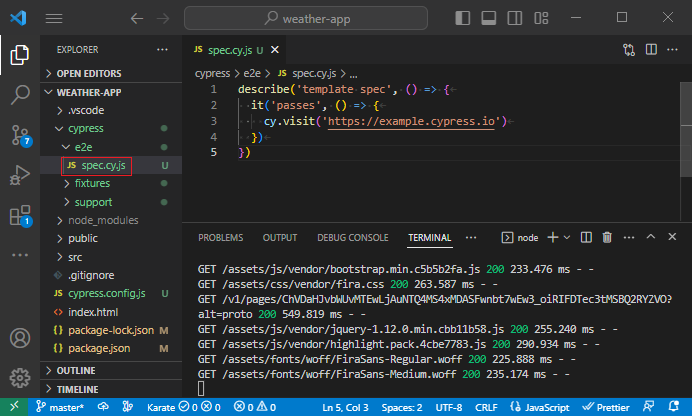Close the terminal panel
The width and height of the screenshot is (692, 416).
[672, 237]
